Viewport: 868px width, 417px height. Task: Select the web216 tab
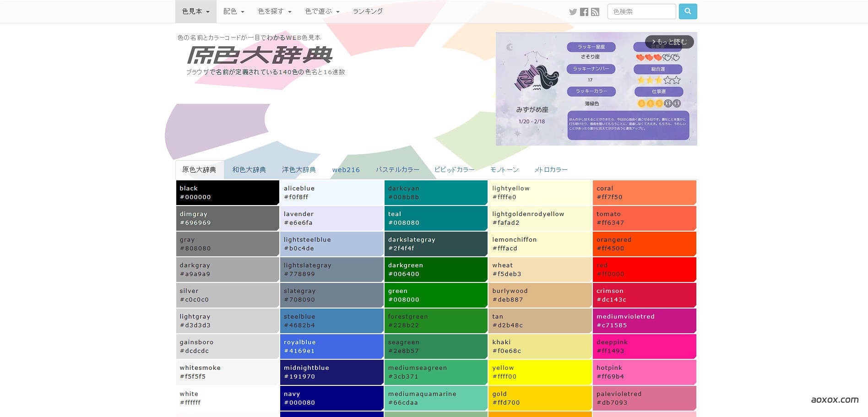pos(346,169)
